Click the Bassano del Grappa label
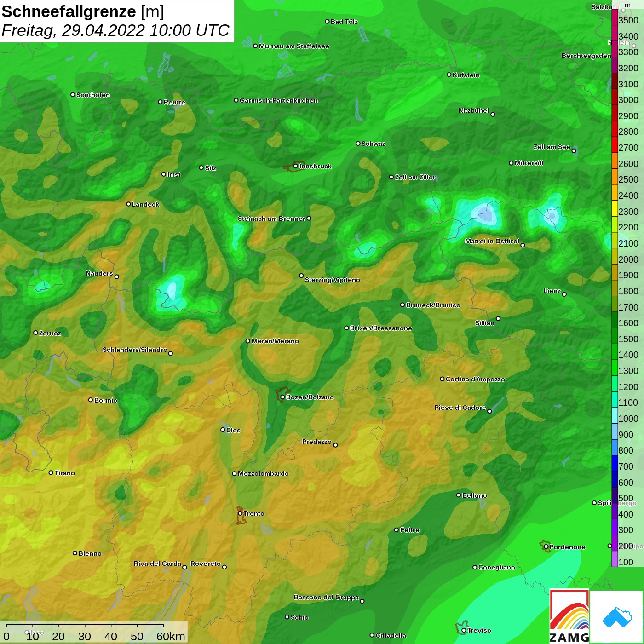Viewport: 644px width, 644px height. [x=326, y=597]
